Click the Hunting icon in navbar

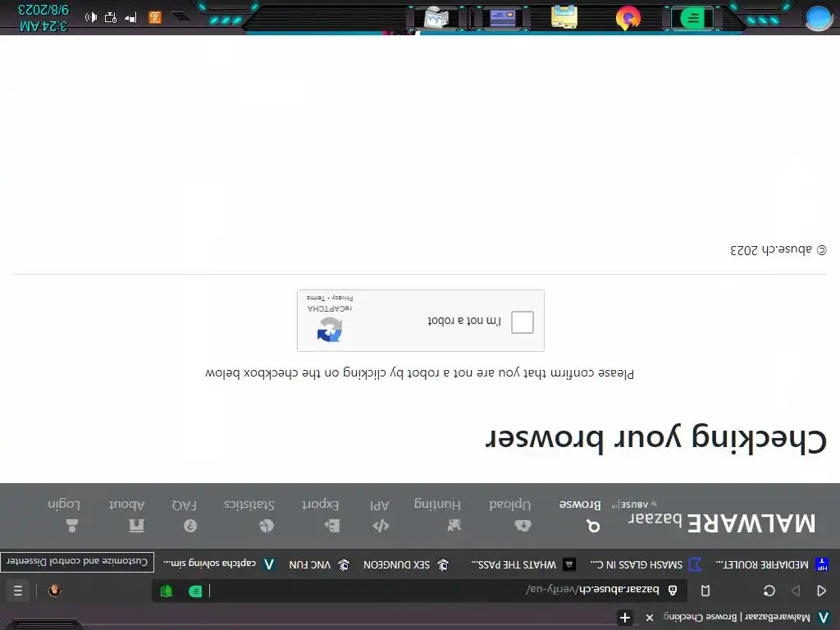pyautogui.click(x=454, y=526)
